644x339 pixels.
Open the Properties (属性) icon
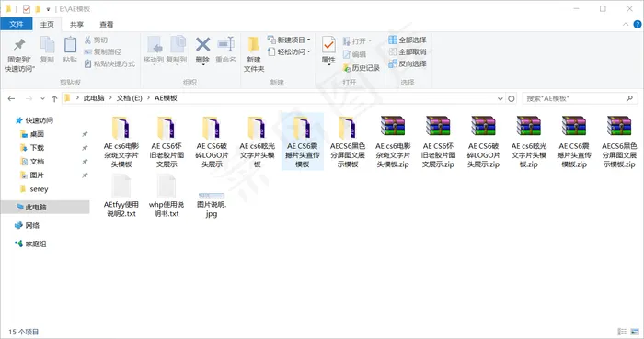coord(328,45)
